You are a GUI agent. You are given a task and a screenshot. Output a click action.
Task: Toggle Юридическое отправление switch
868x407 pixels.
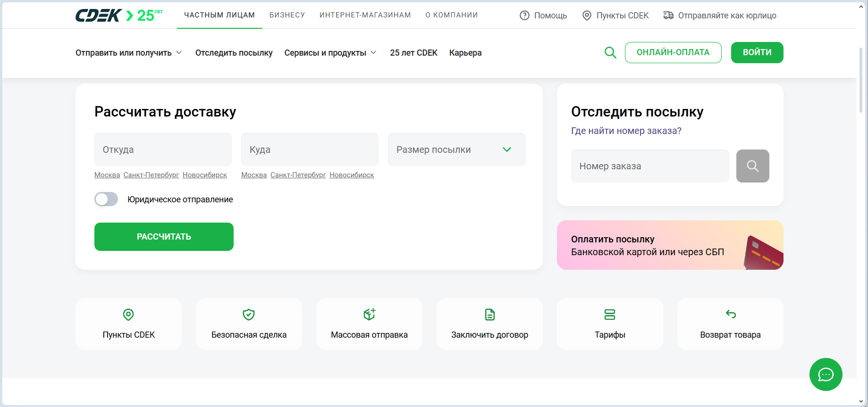point(106,199)
